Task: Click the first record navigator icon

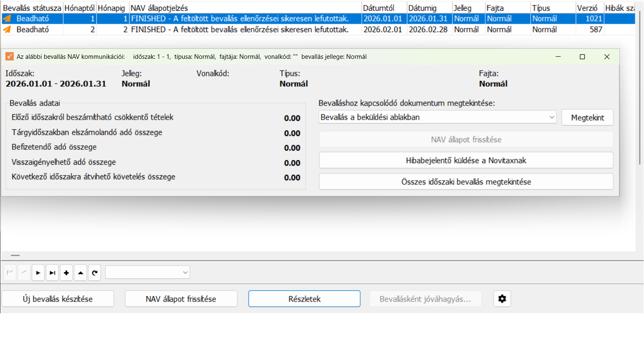Action: [x=10, y=273]
